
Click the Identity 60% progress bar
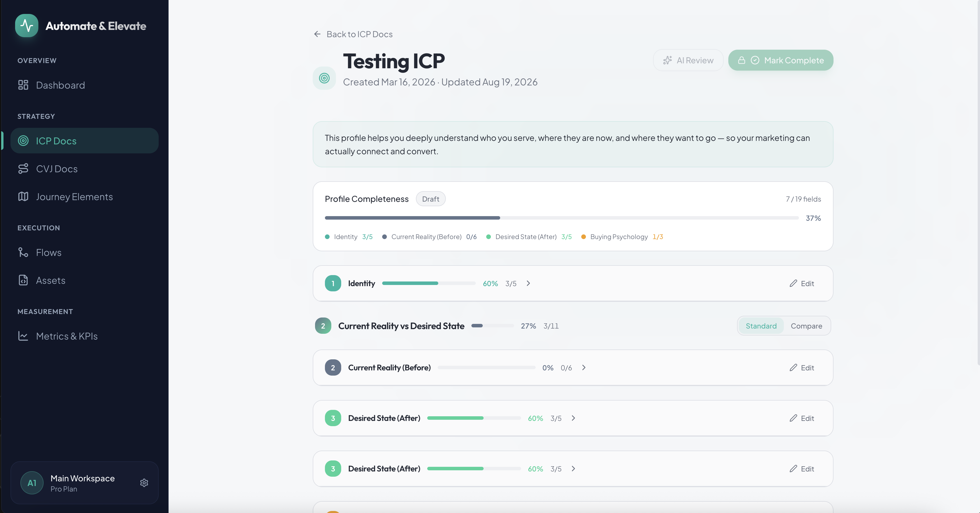(429, 283)
